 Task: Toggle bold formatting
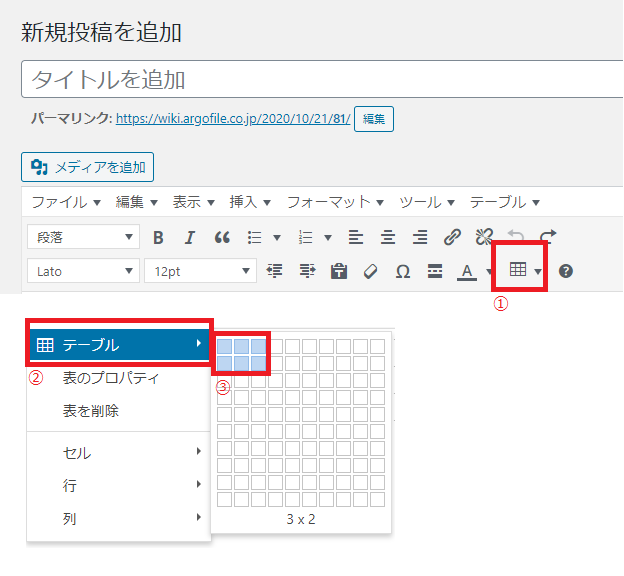158,237
